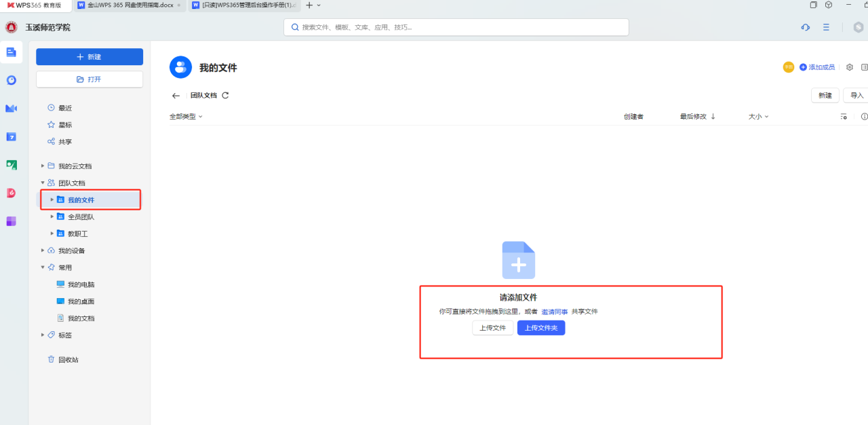Screen dimensions: 868x425
Task: Click the calendar icon in left rail
Action: 12,136
